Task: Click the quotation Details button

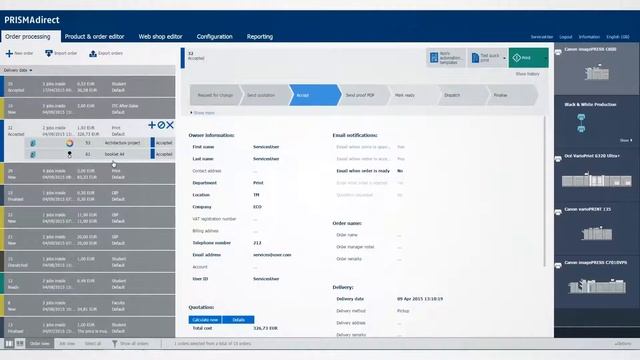Action: (x=238, y=320)
